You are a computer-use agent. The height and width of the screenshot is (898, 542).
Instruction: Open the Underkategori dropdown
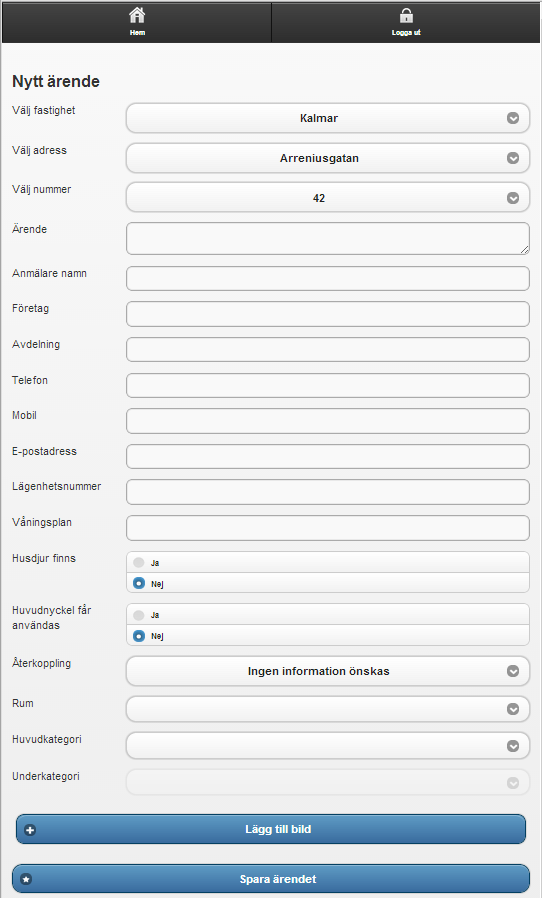coord(328,782)
